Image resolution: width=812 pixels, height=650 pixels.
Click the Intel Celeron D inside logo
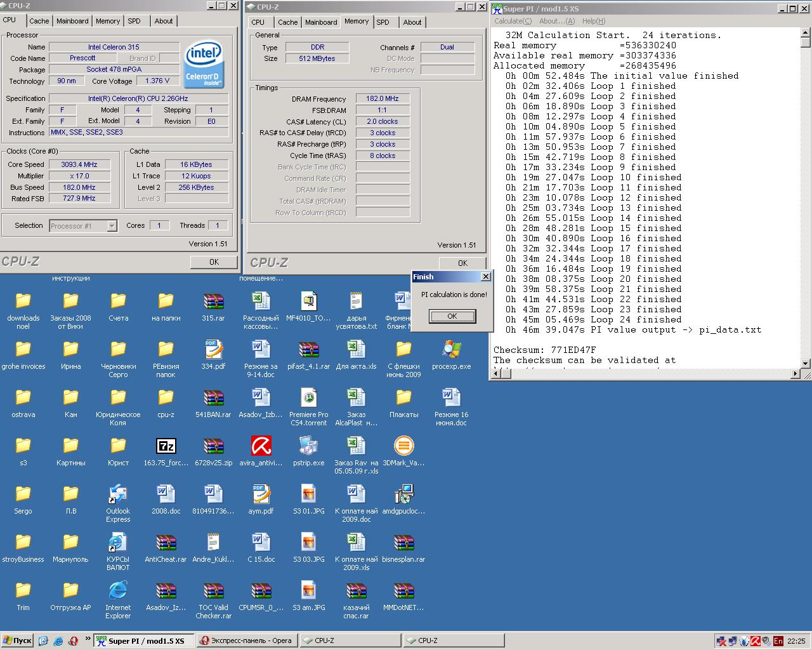tap(204, 65)
